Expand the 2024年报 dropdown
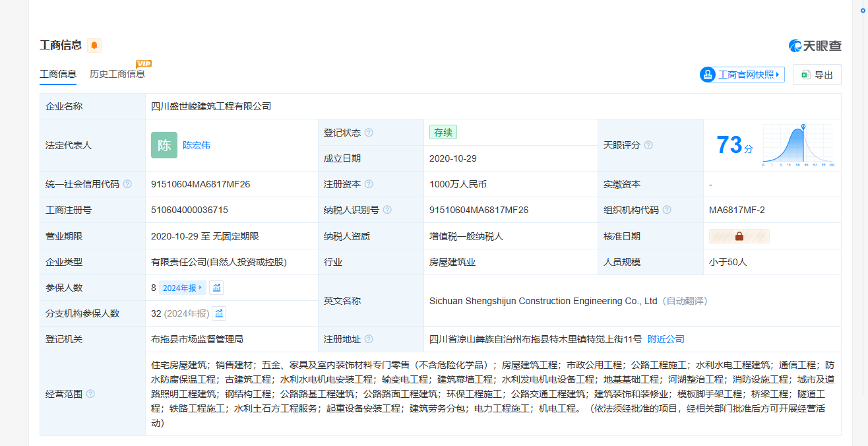The height and width of the screenshot is (446, 868). 183,288
